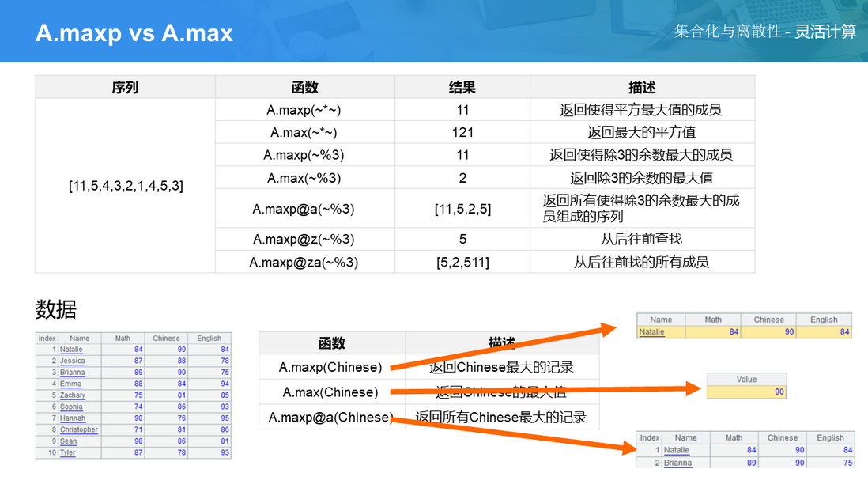Click the description "返回所有使得除3的余数最大的成员组成的序列"
The height and width of the screenshot is (488, 868).
[641, 208]
